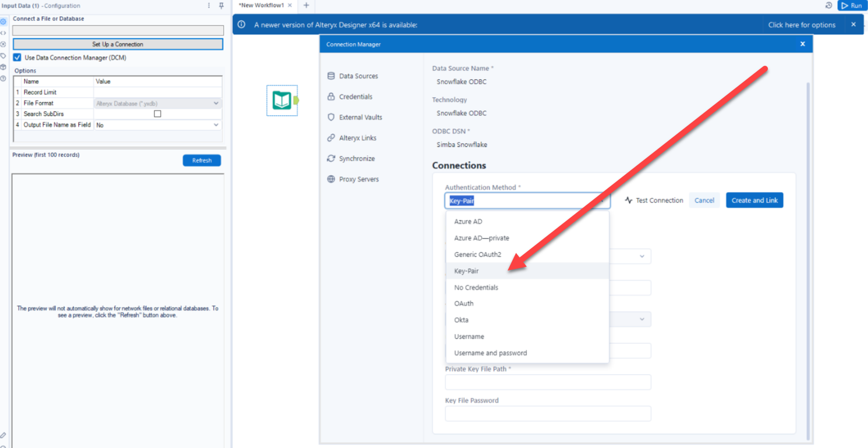Refresh the data preview
The width and height of the screenshot is (868, 448).
click(x=202, y=161)
